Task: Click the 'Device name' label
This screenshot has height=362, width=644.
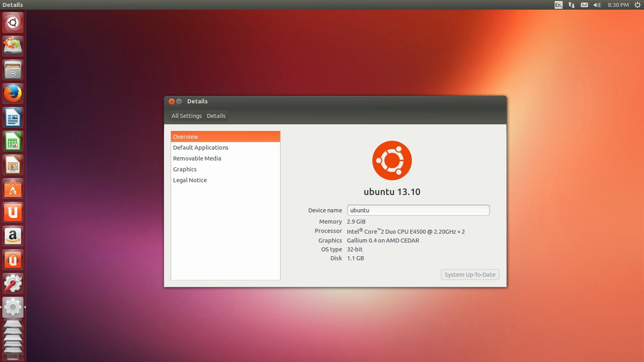Action: point(325,210)
